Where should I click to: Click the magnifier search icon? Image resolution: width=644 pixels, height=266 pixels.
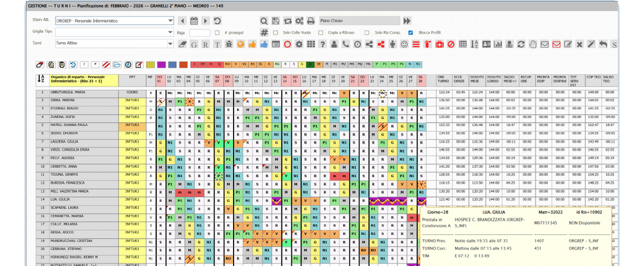[x=264, y=21]
